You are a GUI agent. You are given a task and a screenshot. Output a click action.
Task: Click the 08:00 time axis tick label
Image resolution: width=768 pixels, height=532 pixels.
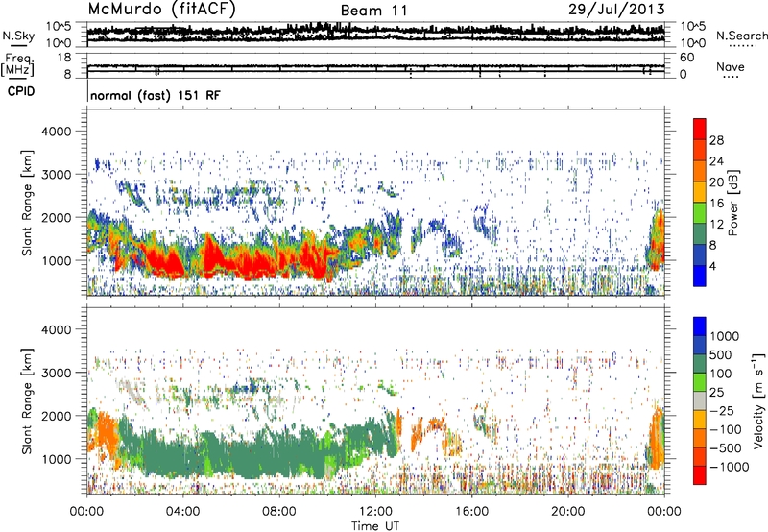point(279,512)
